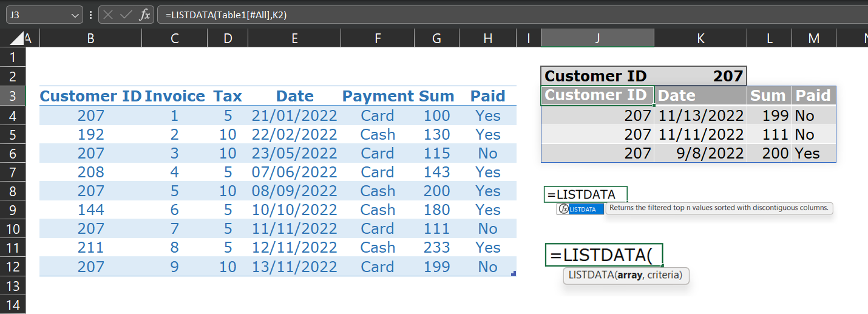Click the formula bar options dots

tap(91, 15)
